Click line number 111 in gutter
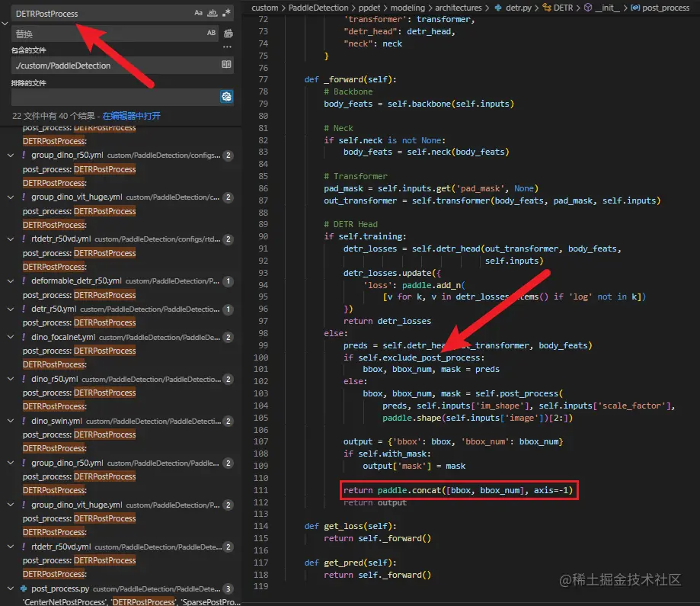This screenshot has width=700, height=606. pos(261,490)
